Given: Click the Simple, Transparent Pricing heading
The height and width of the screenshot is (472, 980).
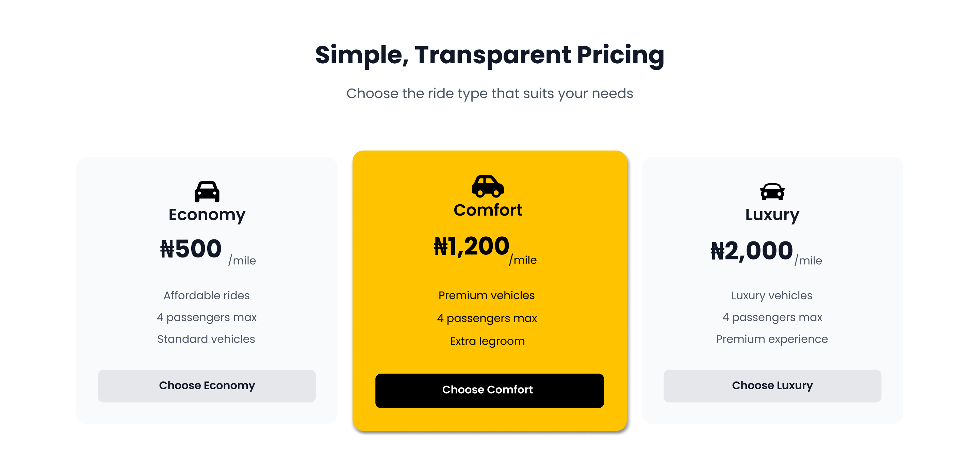Looking at the screenshot, I should (x=490, y=55).
